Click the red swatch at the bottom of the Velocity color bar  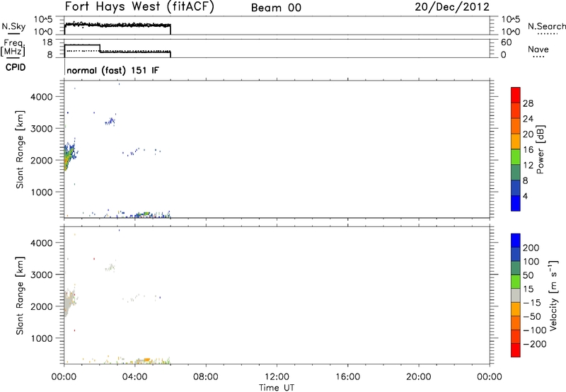[x=516, y=350]
